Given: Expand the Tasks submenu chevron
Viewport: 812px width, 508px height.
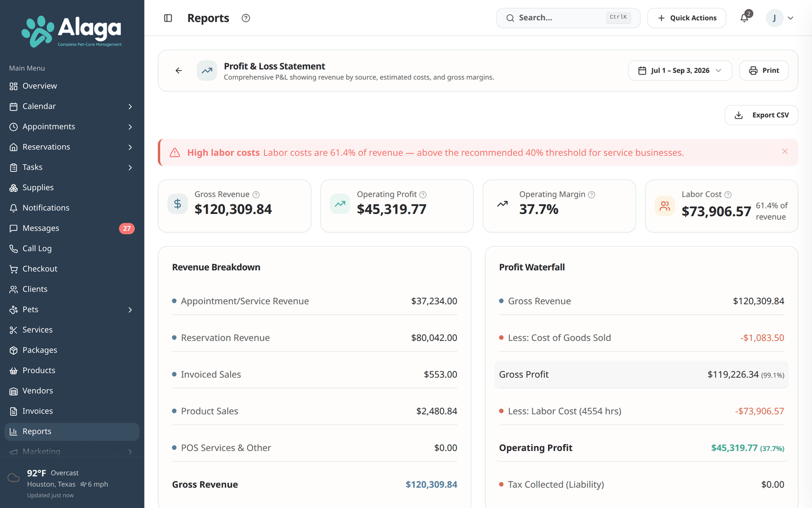Looking at the screenshot, I should (130, 168).
